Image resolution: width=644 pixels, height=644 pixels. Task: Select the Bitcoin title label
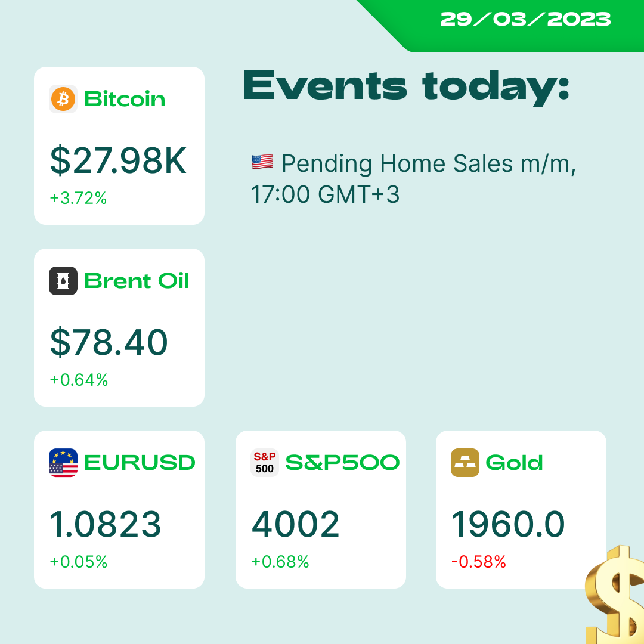125,99
